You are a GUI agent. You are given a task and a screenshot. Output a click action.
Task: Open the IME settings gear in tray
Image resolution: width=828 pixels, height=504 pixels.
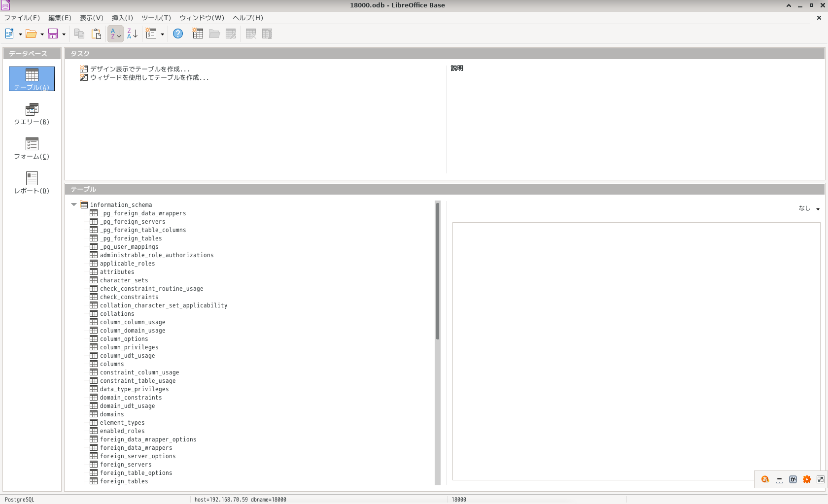click(x=807, y=479)
